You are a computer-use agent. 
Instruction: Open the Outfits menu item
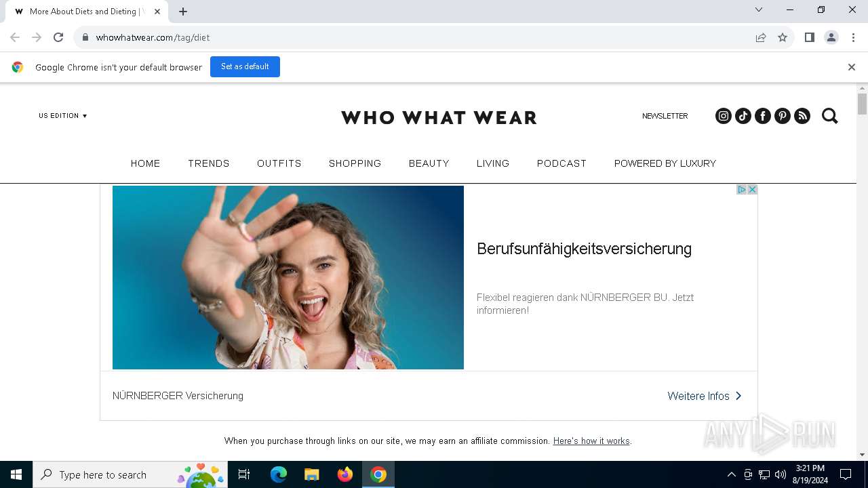(279, 163)
